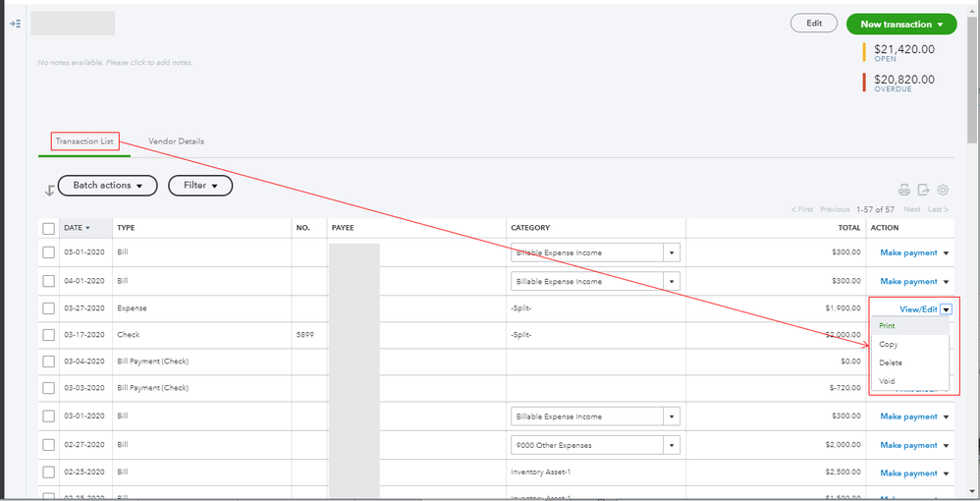Click the print list icon
980x501 pixels.
pos(904,190)
